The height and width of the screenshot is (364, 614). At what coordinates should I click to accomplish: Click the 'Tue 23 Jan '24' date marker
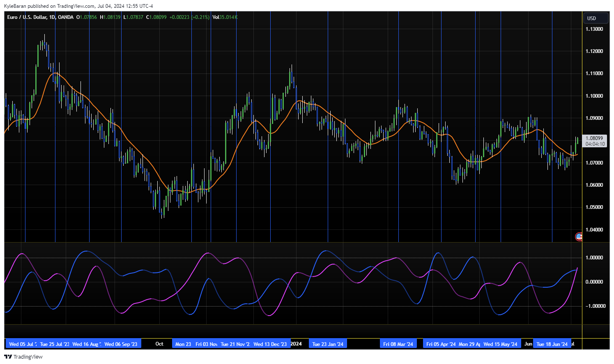tap(328, 344)
